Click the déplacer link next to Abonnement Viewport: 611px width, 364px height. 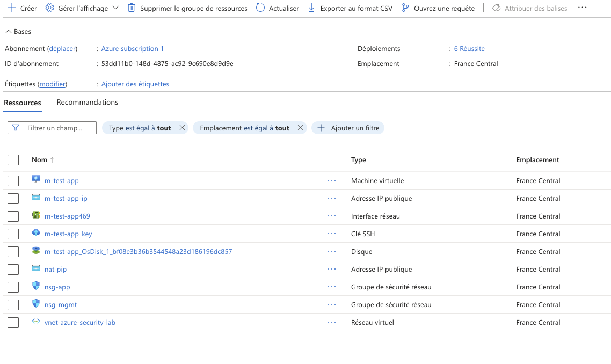pos(62,49)
